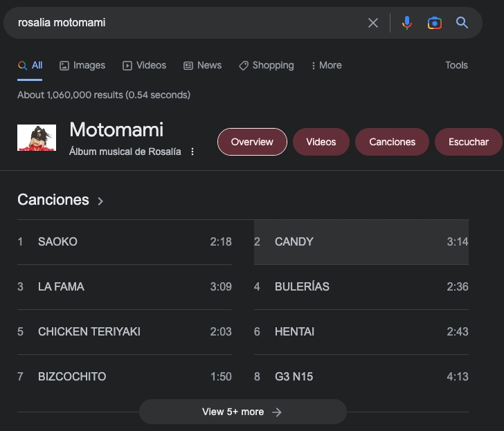Select the Overview chip
Viewport: 504px width, 431px height.
252,142
